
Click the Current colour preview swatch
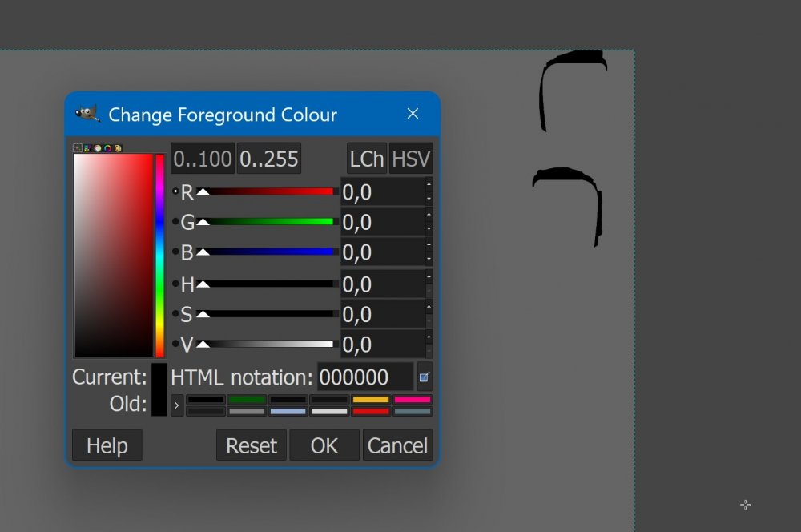tap(159, 377)
